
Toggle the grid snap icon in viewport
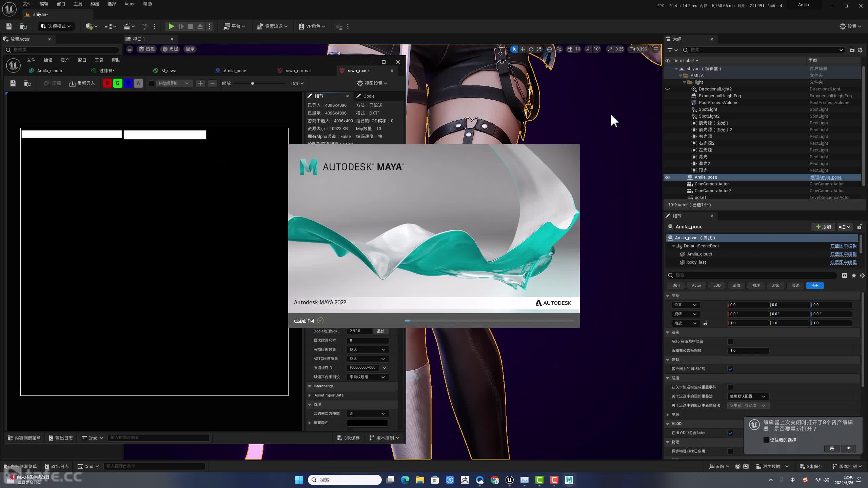[x=570, y=49]
